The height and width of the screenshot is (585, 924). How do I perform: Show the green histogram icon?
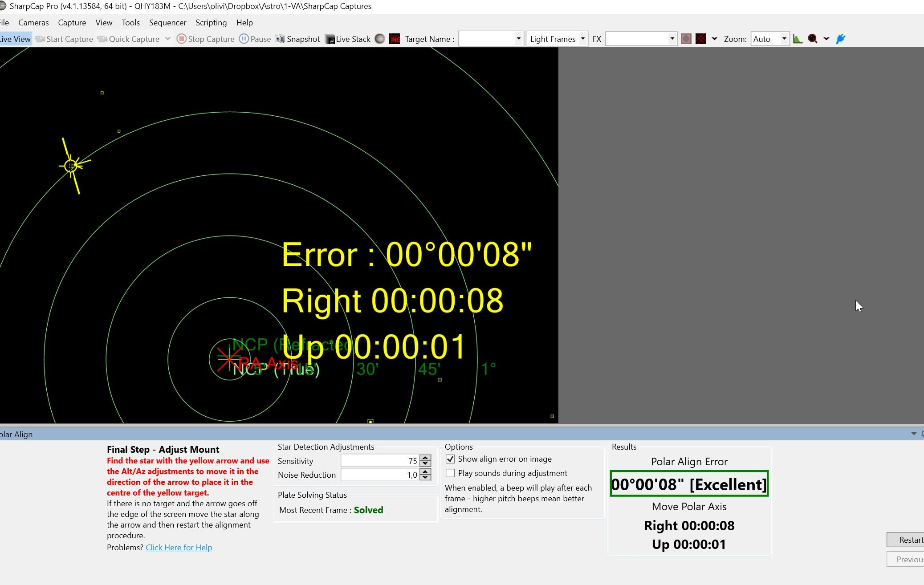798,39
